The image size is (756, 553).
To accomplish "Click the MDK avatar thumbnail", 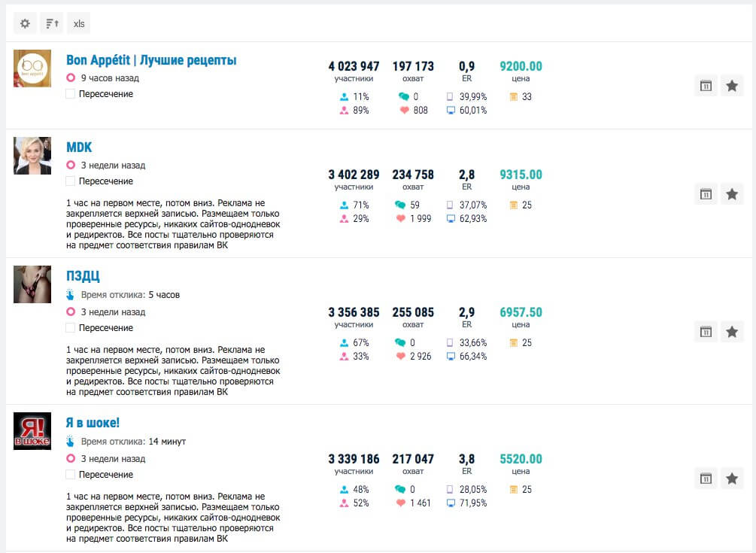I will click(x=32, y=156).
